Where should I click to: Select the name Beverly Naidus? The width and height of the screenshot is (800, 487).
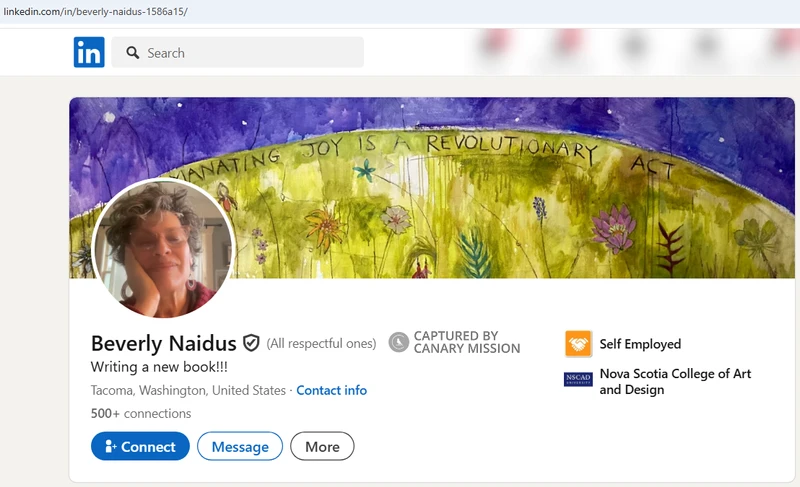pyautogui.click(x=164, y=343)
